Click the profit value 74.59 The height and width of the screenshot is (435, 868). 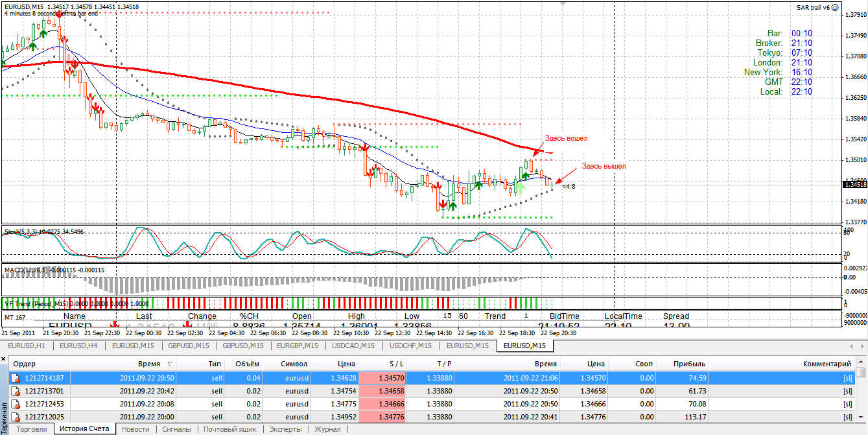(x=698, y=377)
